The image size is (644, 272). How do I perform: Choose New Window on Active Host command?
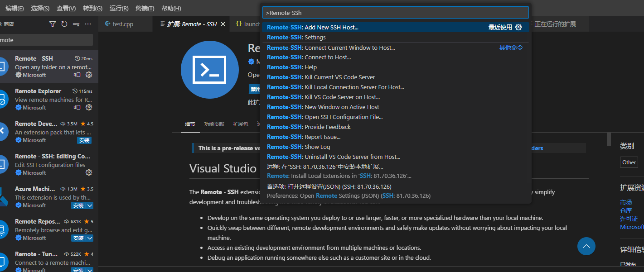click(395, 107)
